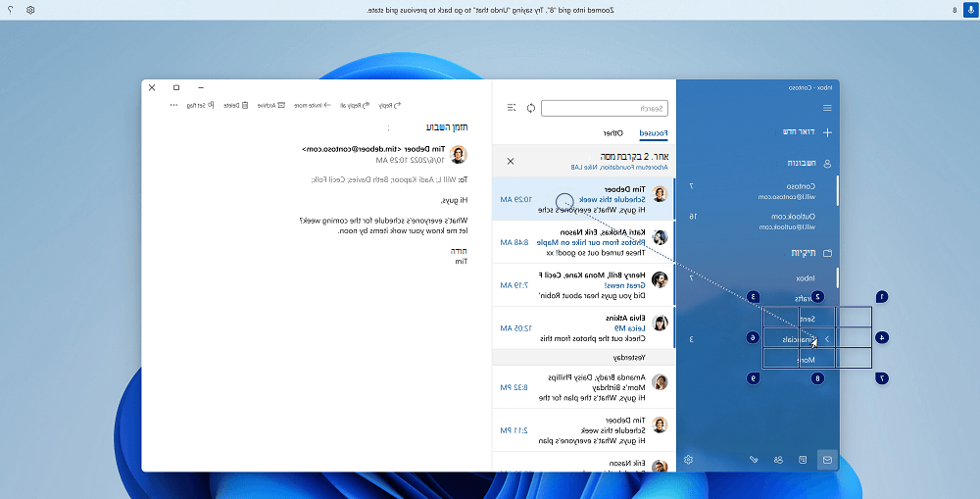Open Voice Access settings gear

30,10
